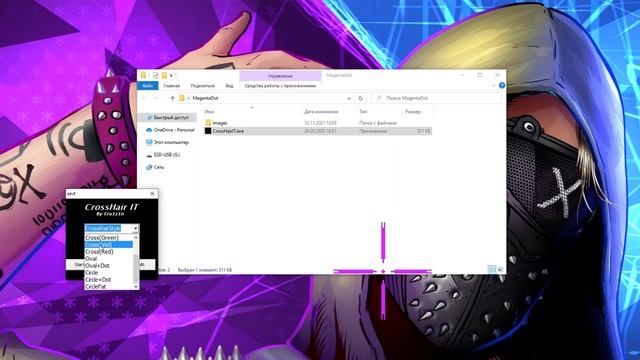The image size is (640, 360).
Task: Select Сеть in navigation pane
Action: [x=156, y=167]
